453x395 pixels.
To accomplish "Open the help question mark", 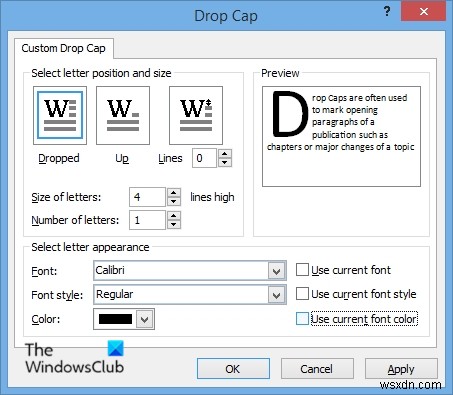I will [387, 12].
